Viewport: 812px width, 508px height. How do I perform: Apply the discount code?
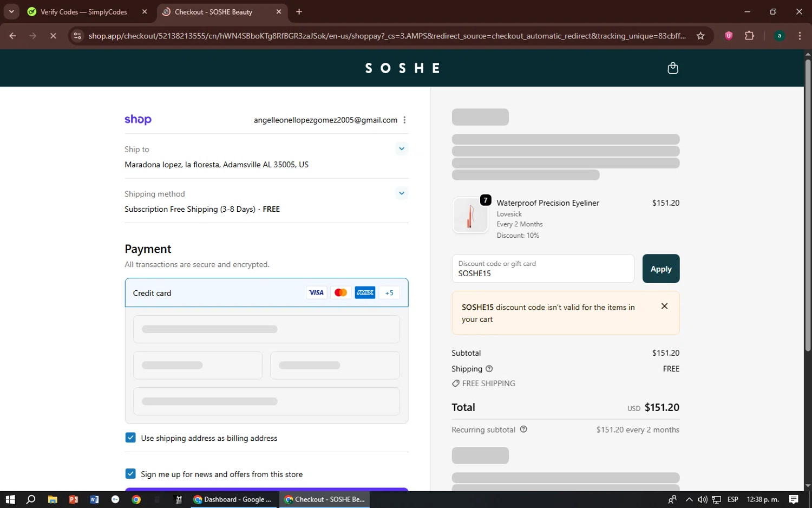pyautogui.click(x=660, y=269)
